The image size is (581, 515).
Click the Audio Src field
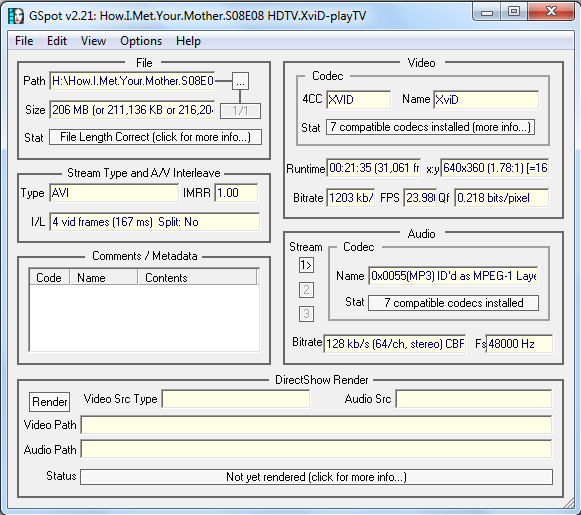pyautogui.click(x=474, y=399)
